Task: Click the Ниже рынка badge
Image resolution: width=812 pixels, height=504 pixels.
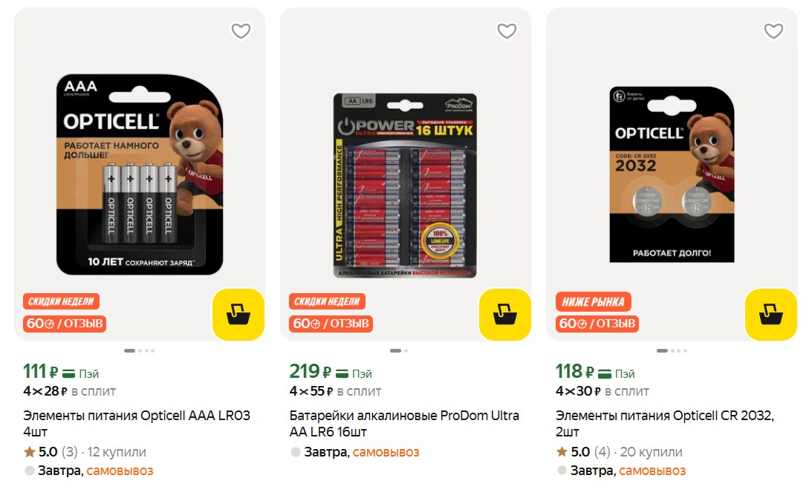Action: coord(594,301)
